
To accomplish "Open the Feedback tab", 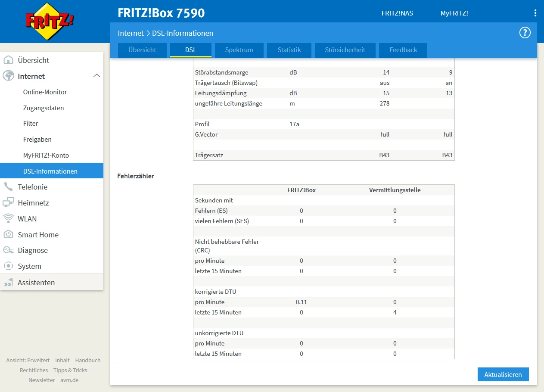I will (x=403, y=50).
